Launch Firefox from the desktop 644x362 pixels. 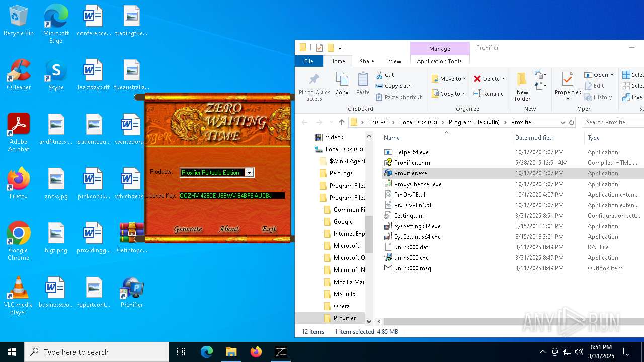(18, 183)
